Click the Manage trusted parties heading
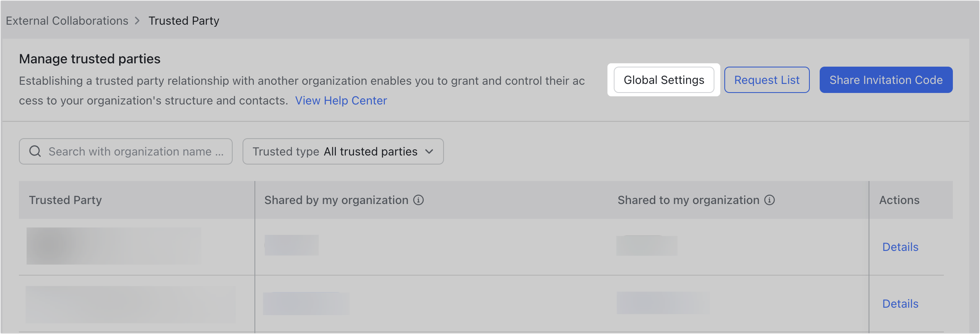This screenshot has width=980, height=334. [90, 59]
